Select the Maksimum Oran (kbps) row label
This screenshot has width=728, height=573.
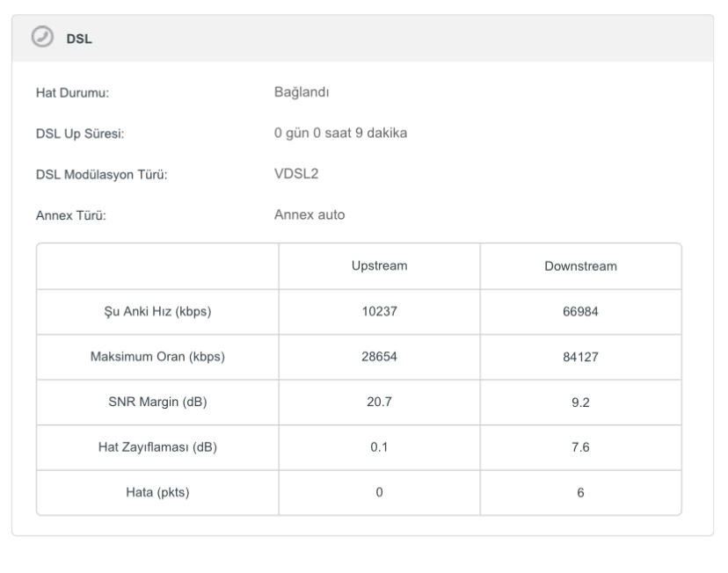coord(157,357)
